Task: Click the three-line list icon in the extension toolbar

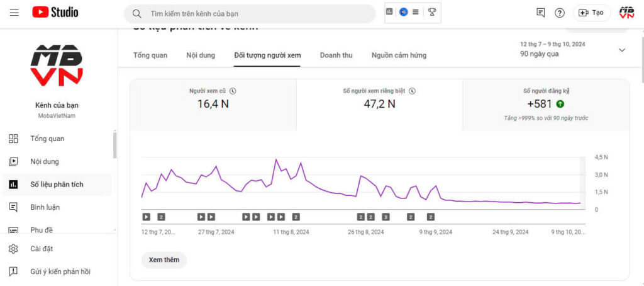Action: click(x=415, y=12)
